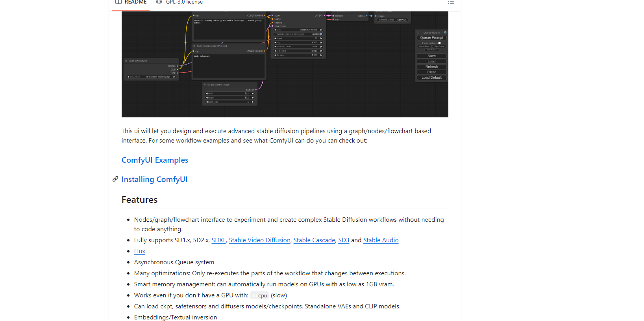Click the right arrow of the steps field
This screenshot has width=644, height=321.
pyautogui.click(x=321, y=38)
